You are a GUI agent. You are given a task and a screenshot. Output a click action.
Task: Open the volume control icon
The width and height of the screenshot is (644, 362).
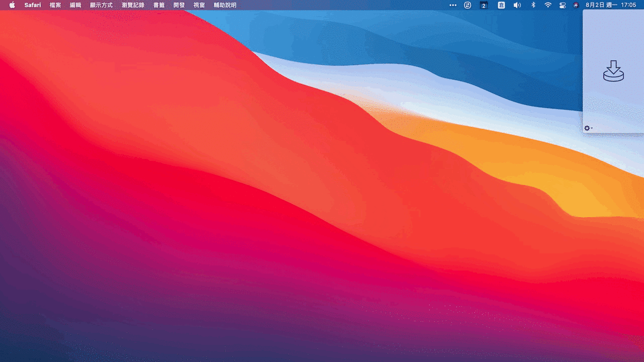tap(517, 5)
